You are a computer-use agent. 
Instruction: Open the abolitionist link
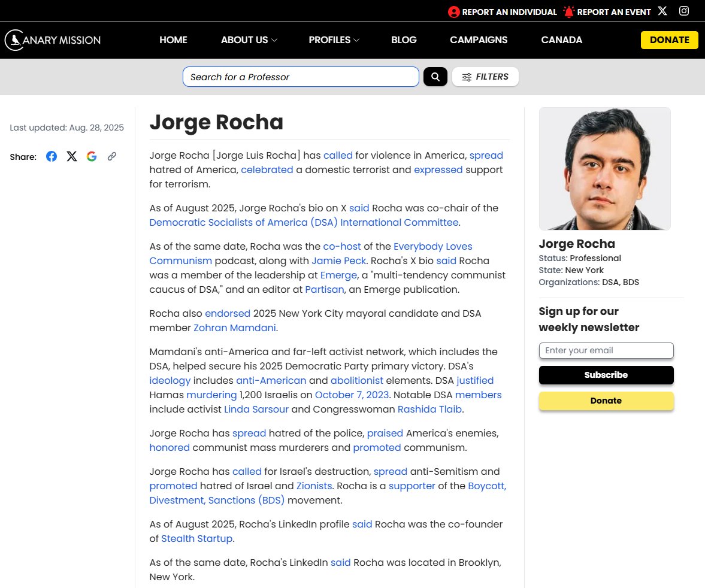click(x=357, y=380)
